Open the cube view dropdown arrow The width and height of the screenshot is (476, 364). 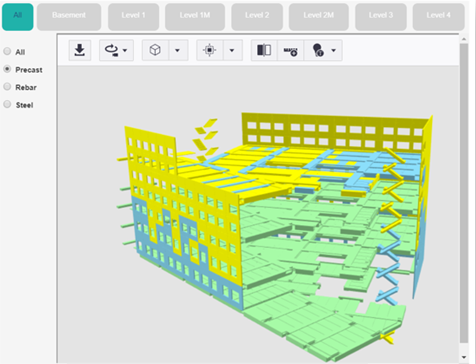pyautogui.click(x=178, y=50)
